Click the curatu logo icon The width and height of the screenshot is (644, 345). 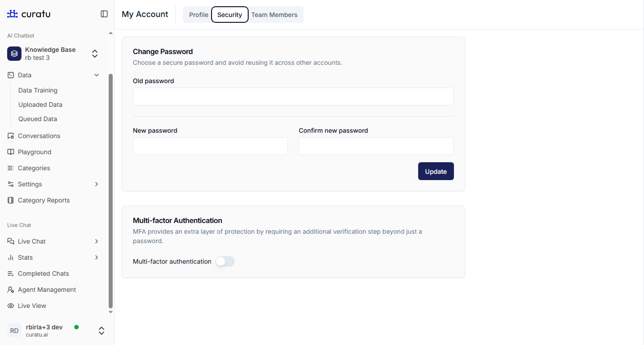12,14
